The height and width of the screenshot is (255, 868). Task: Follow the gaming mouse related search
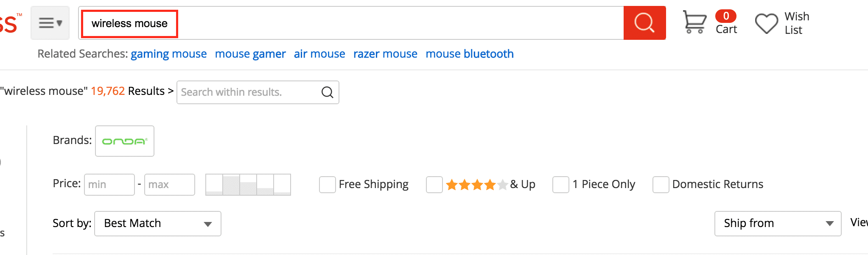pos(169,54)
